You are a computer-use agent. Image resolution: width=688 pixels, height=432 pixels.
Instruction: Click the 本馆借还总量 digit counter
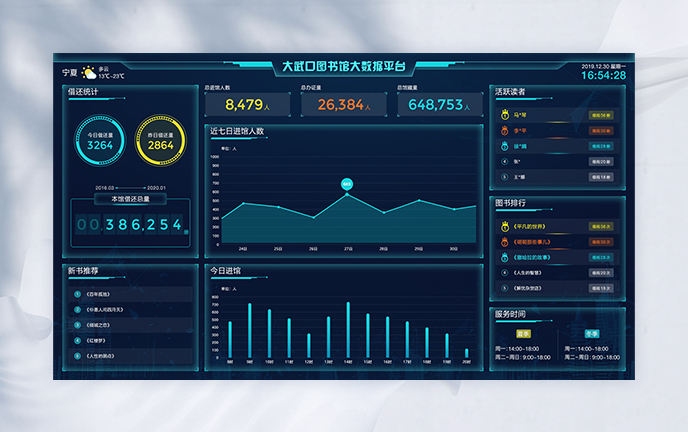[130, 225]
